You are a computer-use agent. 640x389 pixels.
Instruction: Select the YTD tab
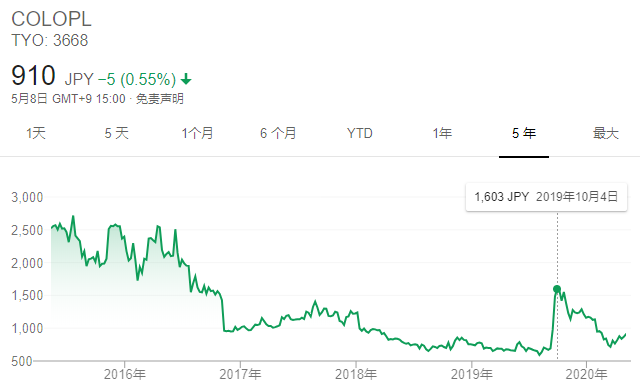(360, 133)
